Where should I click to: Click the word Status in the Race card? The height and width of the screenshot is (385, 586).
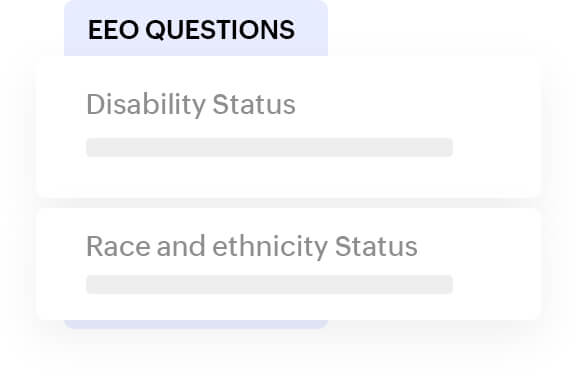pos(376,246)
